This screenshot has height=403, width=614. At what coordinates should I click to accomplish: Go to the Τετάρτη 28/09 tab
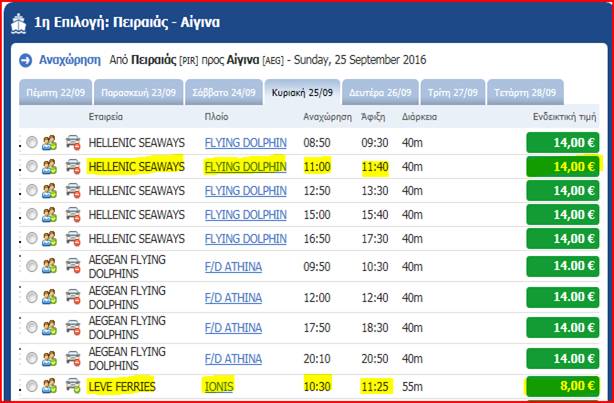point(525,91)
